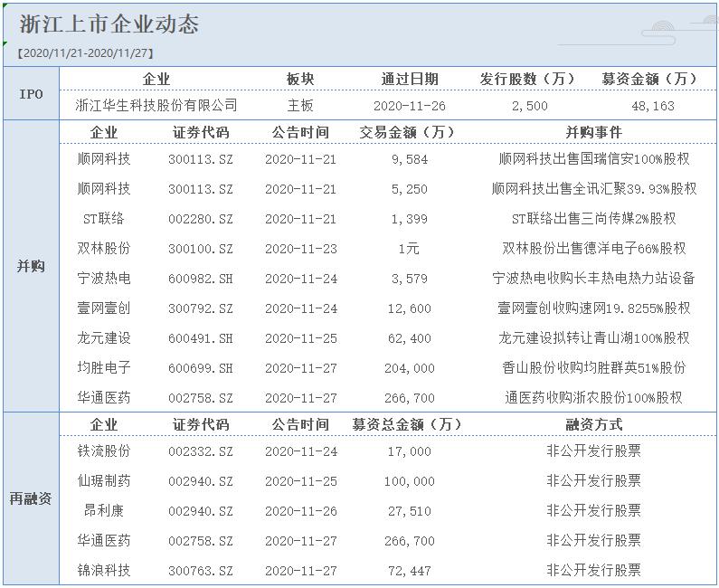
Task: Click the 再融资 section label
Action: pyautogui.click(x=31, y=498)
